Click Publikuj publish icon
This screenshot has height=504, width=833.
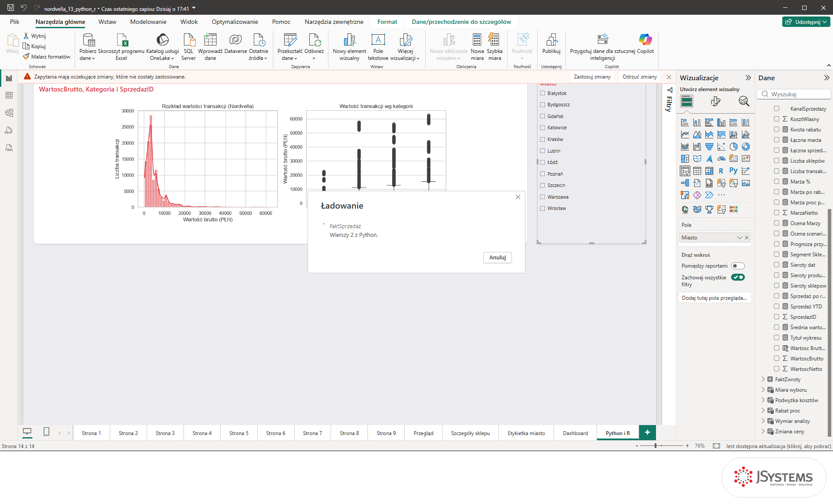(551, 44)
